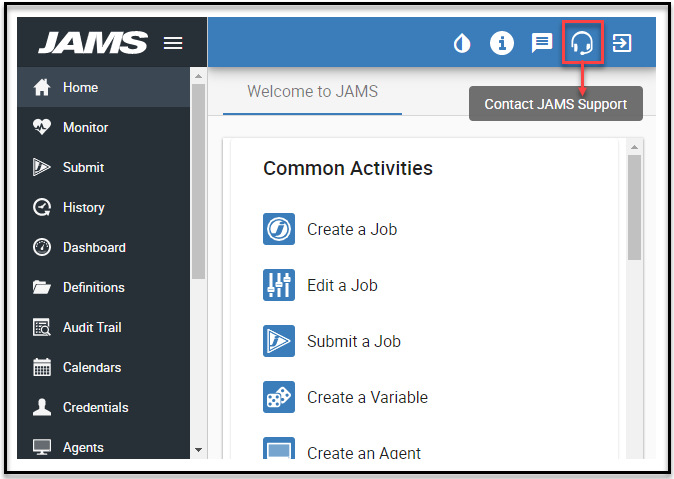Select the Welcome to JAMS tab
This screenshot has width=674, height=479.
[x=312, y=92]
